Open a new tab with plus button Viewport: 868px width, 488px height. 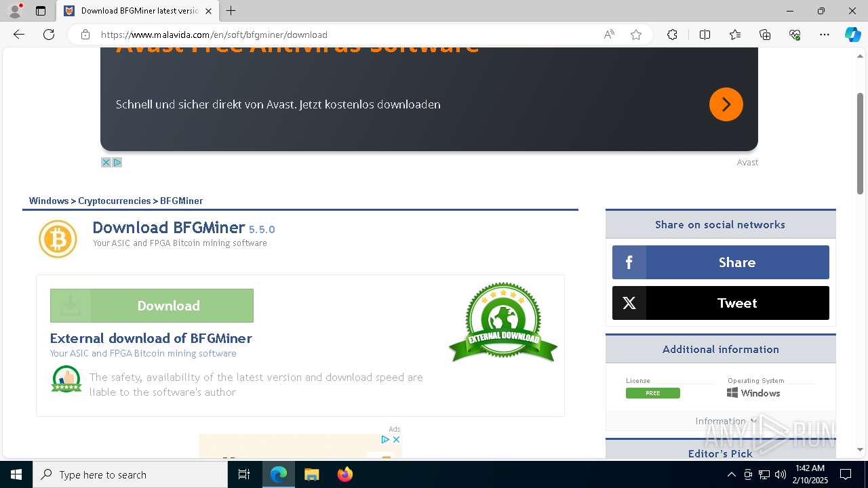click(x=231, y=11)
